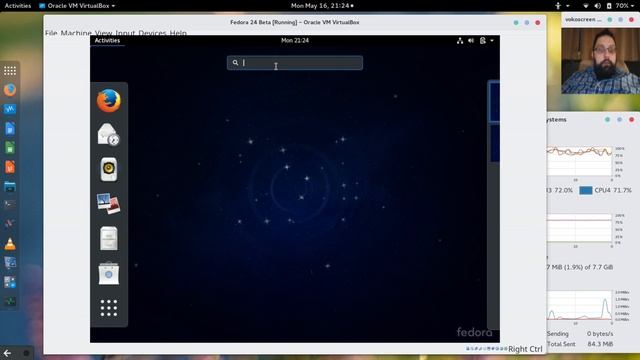This screenshot has height=360, width=640.
Task: Expand the guest system menu arrow
Action: click(492, 41)
